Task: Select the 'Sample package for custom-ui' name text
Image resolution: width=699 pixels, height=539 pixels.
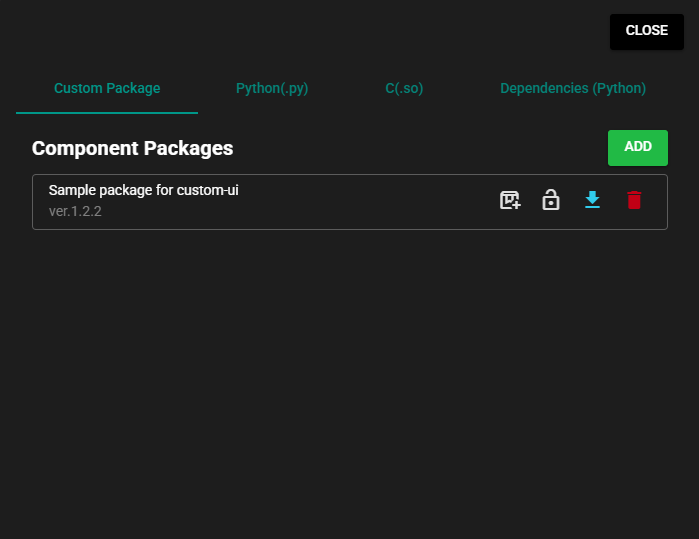Action: click(143, 190)
